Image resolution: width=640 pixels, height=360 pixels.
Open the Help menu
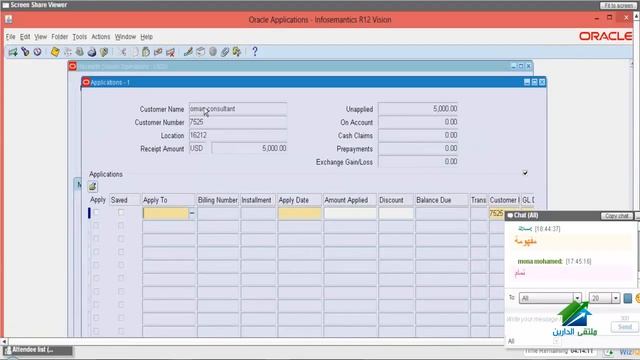coord(147,37)
